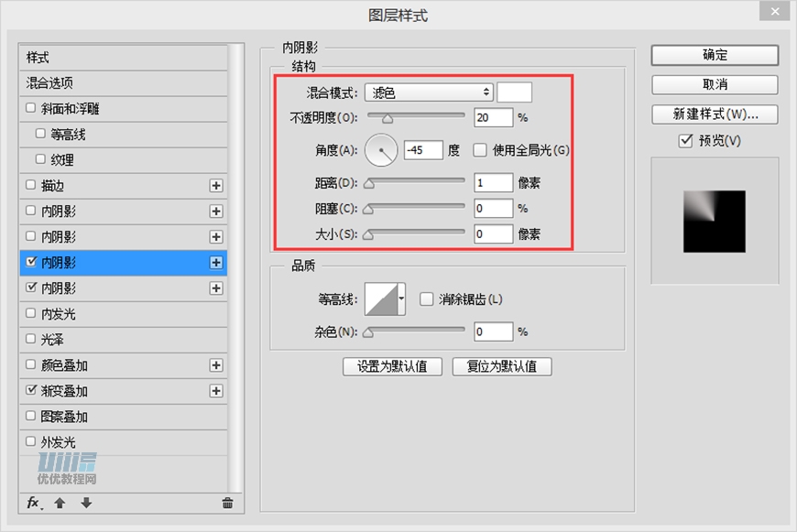Select the 外发光 row label
Screen dimensions: 797x532
(58, 442)
